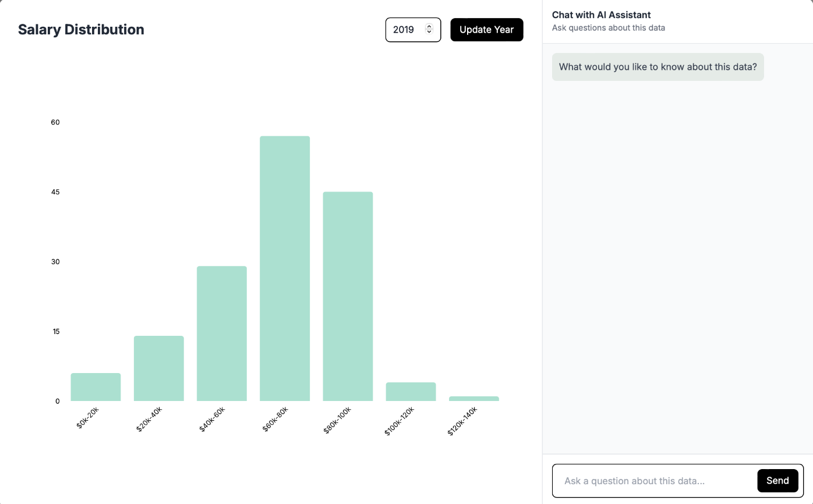Click the 2019 year input field

coord(405,30)
